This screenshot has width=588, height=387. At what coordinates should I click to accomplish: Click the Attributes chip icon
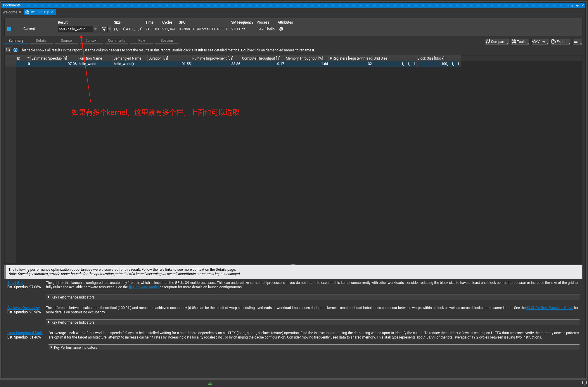(x=281, y=29)
